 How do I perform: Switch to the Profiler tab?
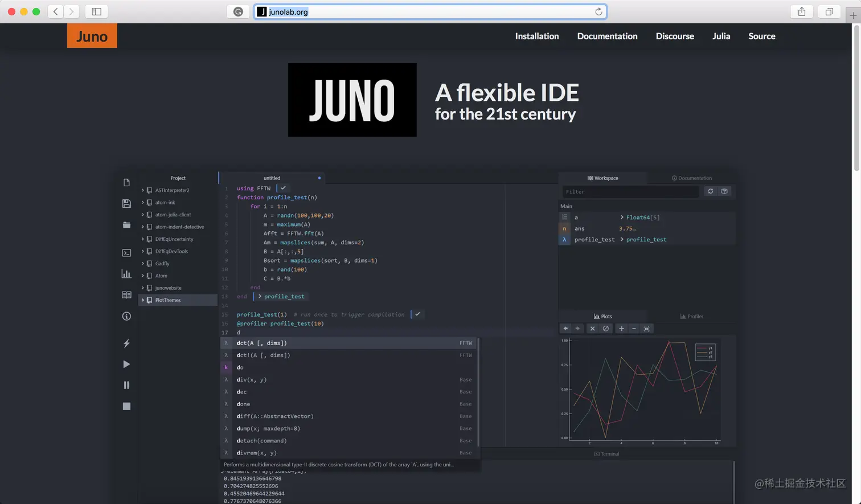click(x=691, y=316)
